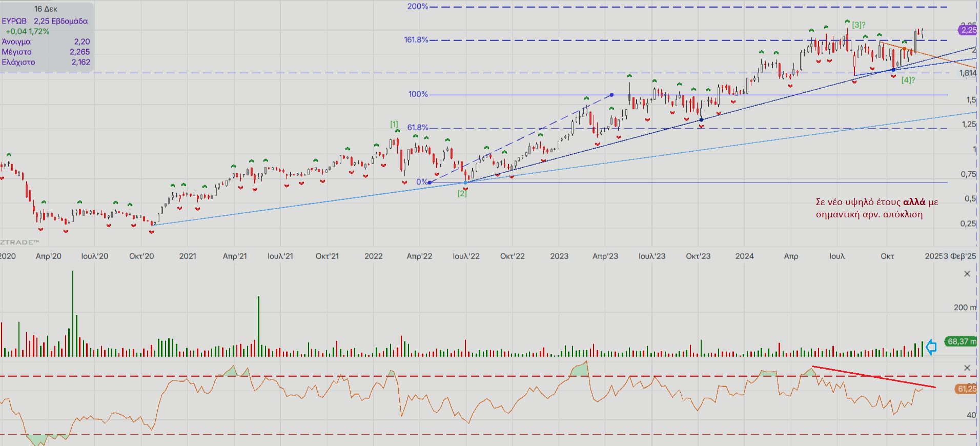Image resolution: width=980 pixels, height=446 pixels.
Task: Click the 200 m volume axis label
Action: pyautogui.click(x=965, y=307)
